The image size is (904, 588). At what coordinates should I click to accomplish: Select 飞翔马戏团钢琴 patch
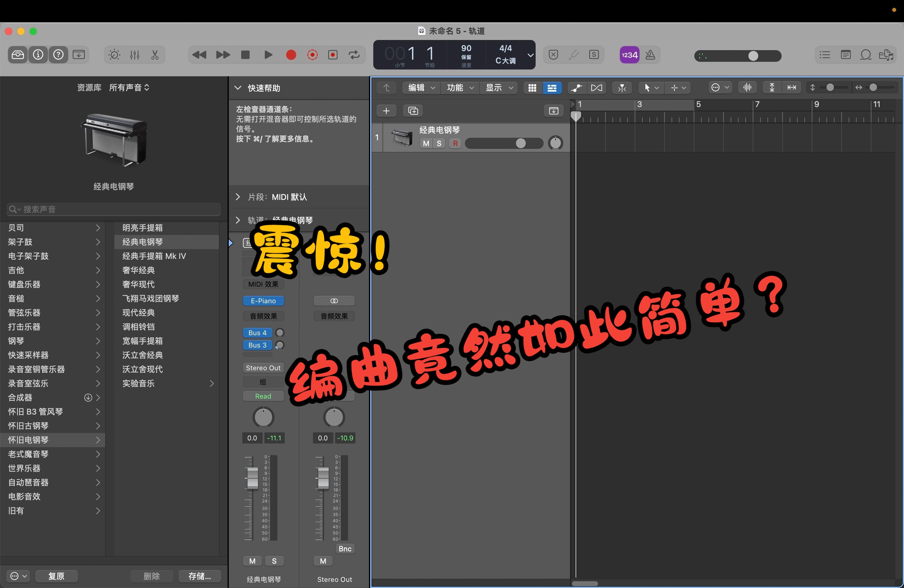tap(166, 299)
